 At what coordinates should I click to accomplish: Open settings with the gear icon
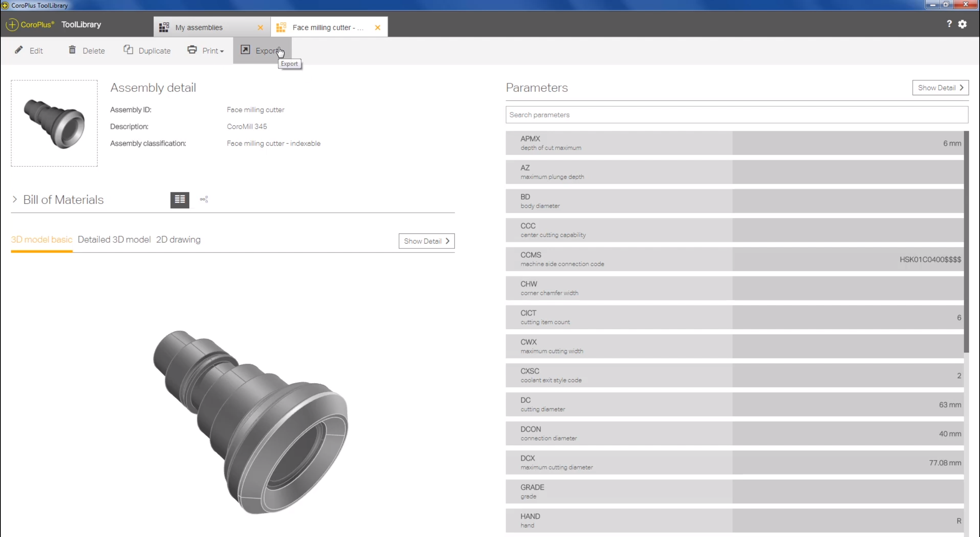tap(962, 24)
